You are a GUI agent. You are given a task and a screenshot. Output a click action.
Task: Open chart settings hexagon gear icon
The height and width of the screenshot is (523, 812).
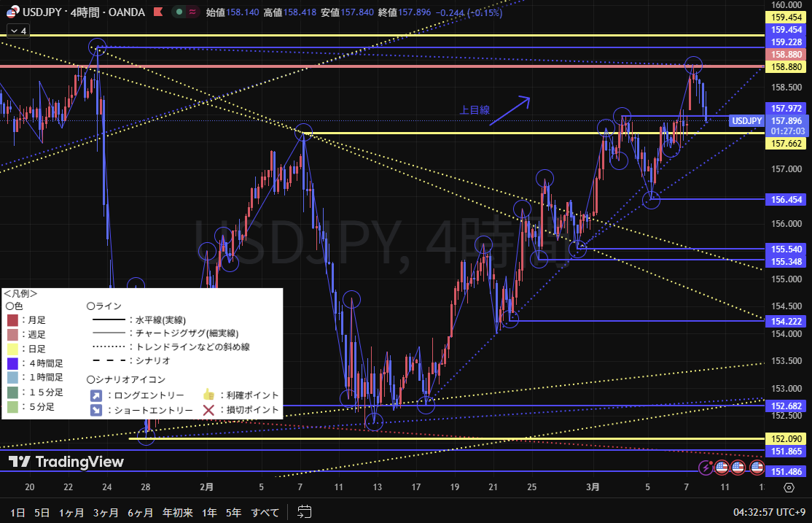click(x=788, y=489)
